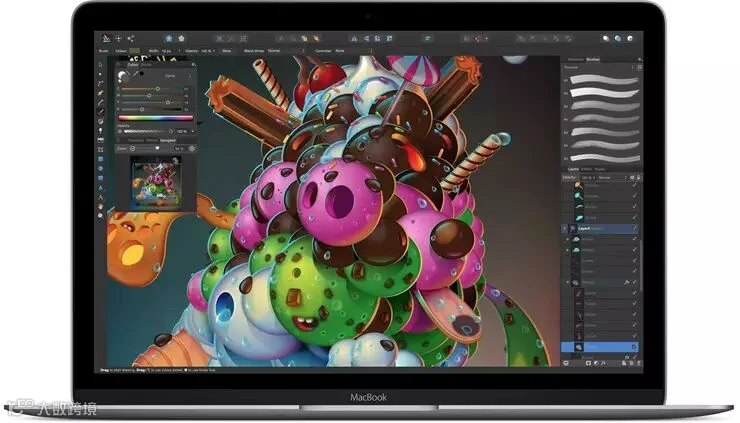Switch to the Colour tab
This screenshot has height=423, width=740.
point(133,65)
